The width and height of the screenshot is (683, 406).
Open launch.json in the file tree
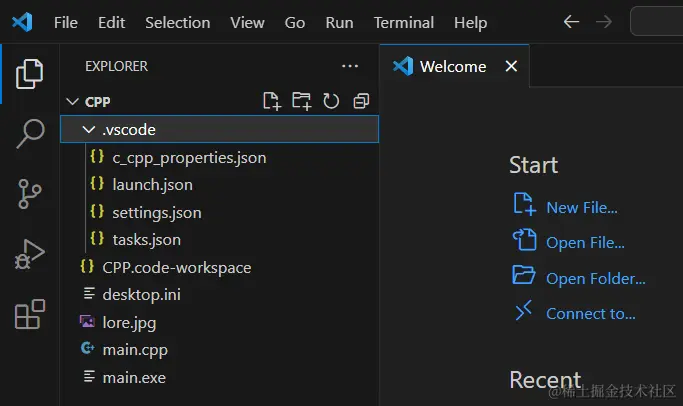pos(220,185)
